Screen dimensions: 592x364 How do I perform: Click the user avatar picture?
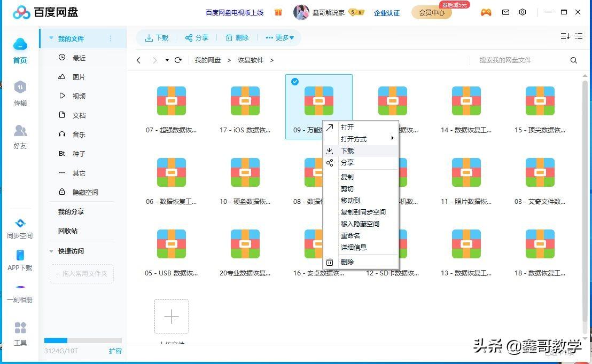click(301, 12)
